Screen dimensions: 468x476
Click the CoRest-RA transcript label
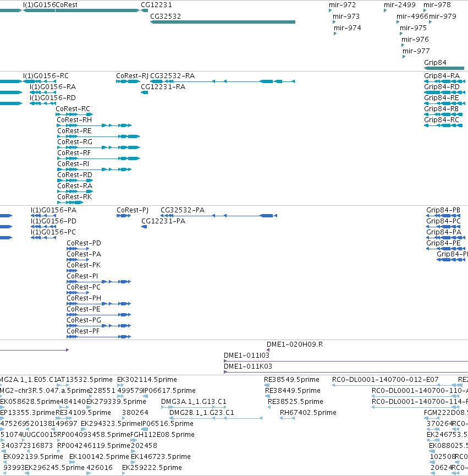75,186
